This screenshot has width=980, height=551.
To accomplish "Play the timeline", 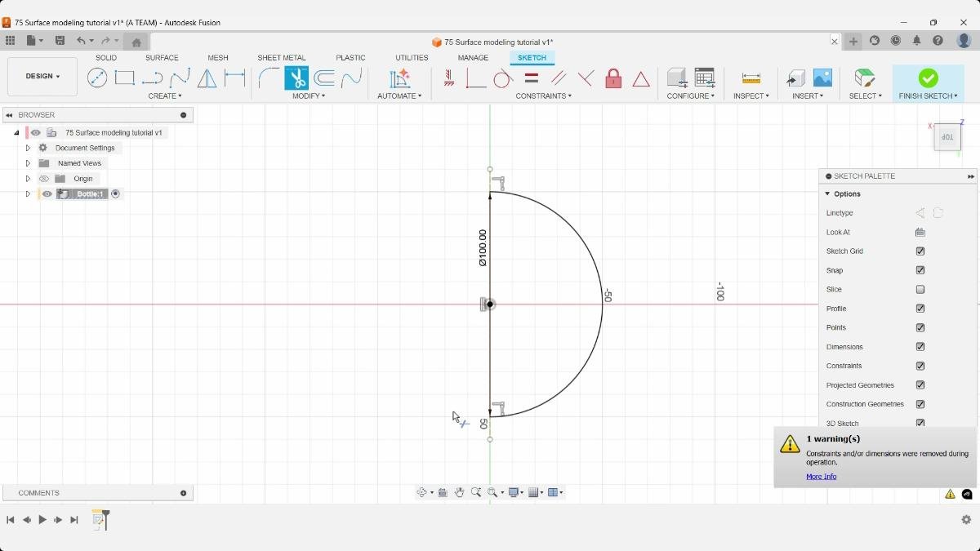I will tap(42, 520).
